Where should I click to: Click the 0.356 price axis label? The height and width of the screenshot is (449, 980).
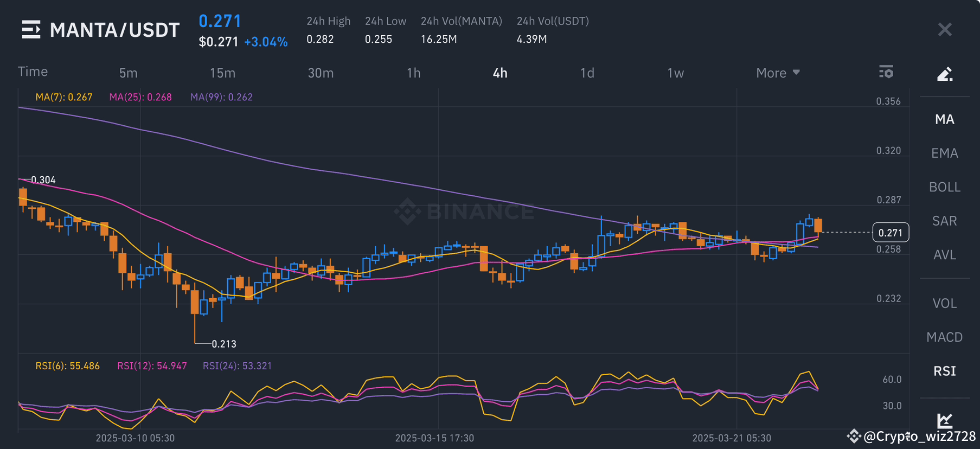point(888,101)
